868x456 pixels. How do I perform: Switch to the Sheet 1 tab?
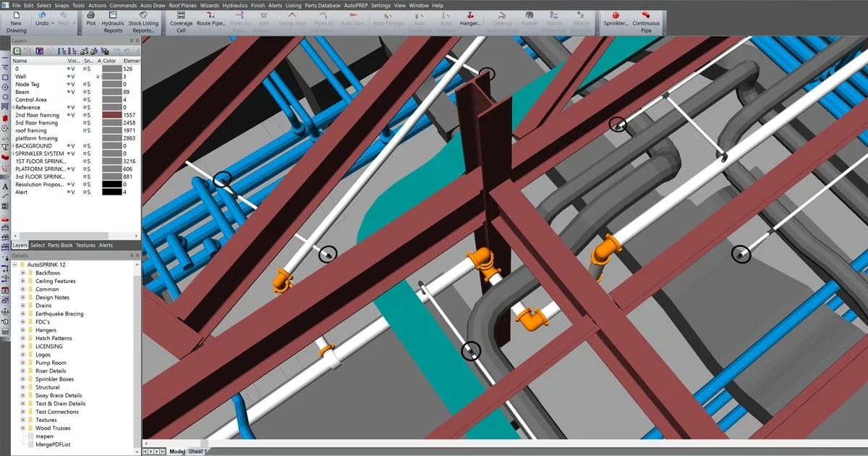click(x=197, y=452)
